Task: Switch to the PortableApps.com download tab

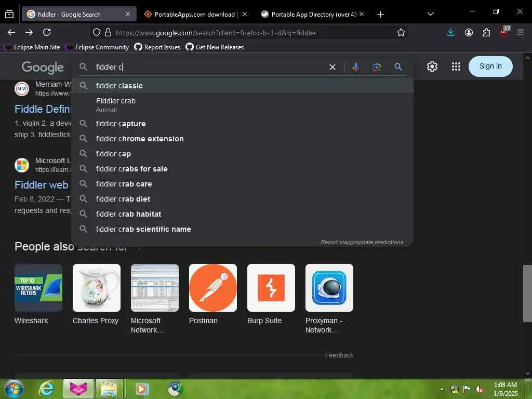Action: pos(191,14)
